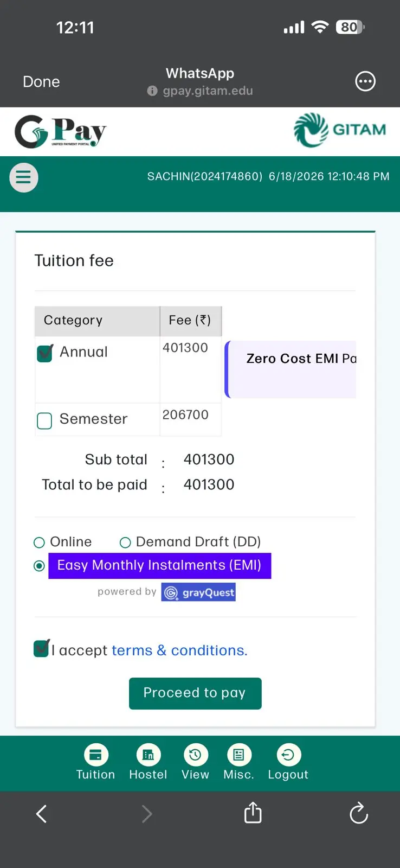Tap the View history icon
The width and height of the screenshot is (400, 868).
(x=196, y=755)
